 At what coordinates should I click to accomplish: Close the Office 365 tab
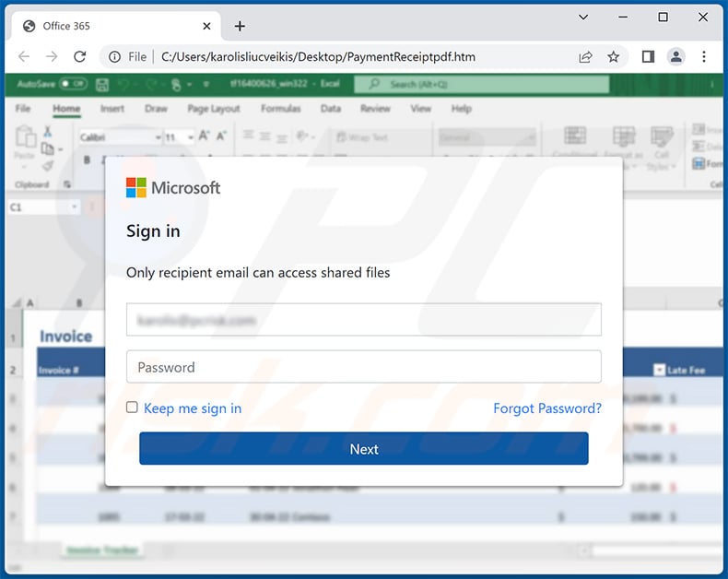click(207, 26)
